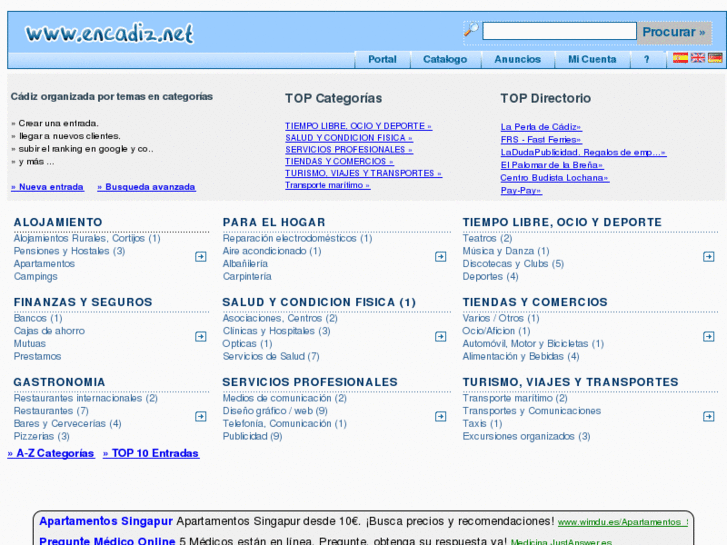The image size is (727, 545).
Task: Open TOP category Tiempo Libre, Ocio y Deporte »
Action: (x=358, y=126)
